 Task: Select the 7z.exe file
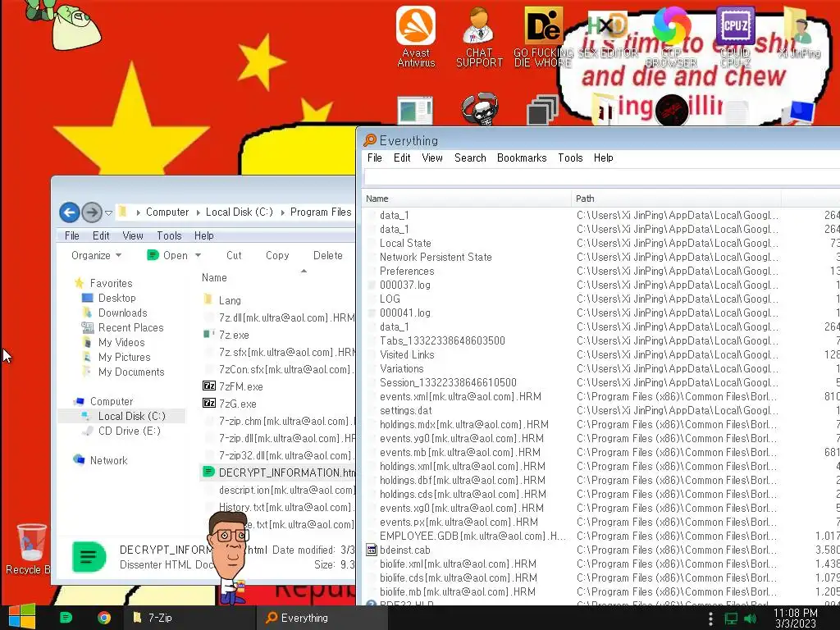point(234,336)
